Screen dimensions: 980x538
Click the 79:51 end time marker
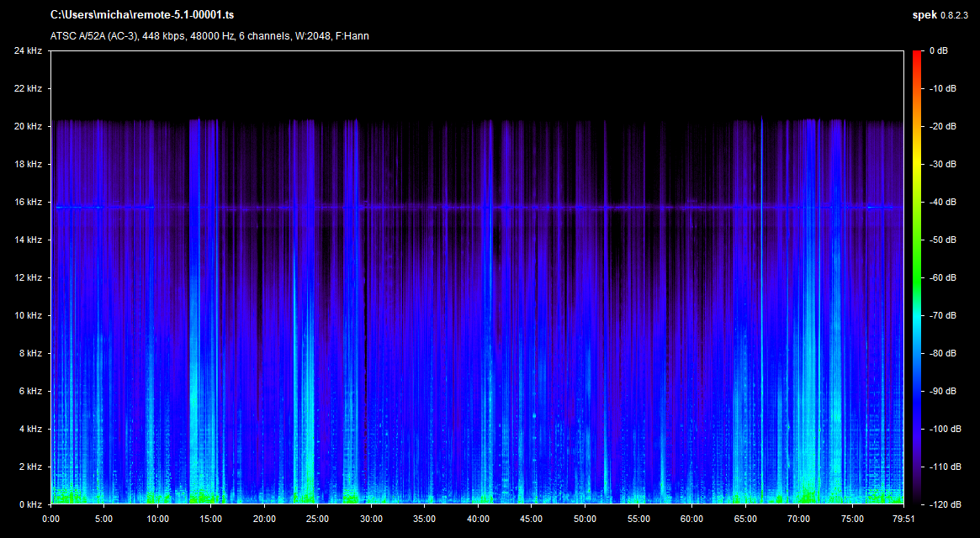tap(903, 519)
